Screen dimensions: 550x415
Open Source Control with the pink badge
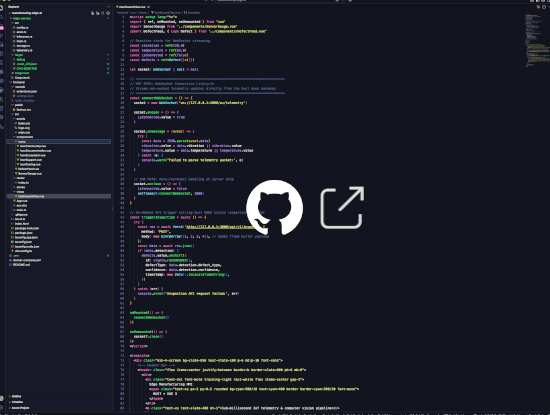point(1,27)
